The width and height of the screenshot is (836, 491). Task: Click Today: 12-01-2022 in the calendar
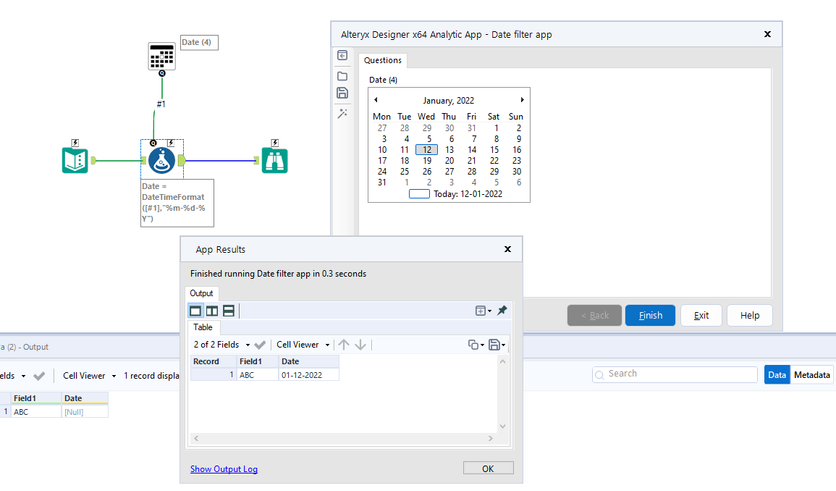(468, 194)
